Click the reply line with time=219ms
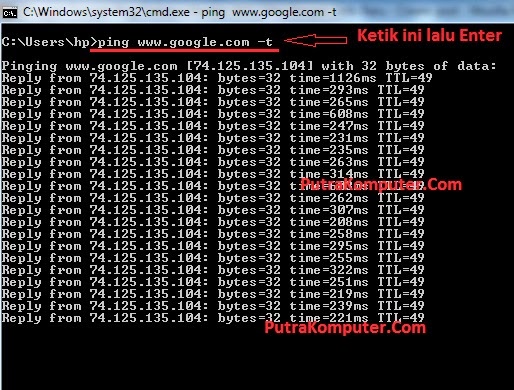514x390 pixels. (x=213, y=294)
